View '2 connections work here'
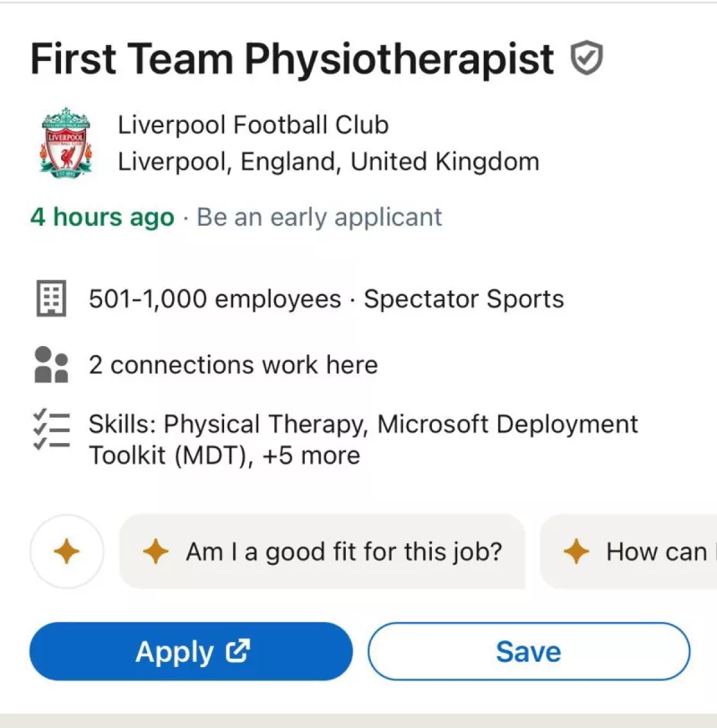The width and height of the screenshot is (717, 728). pyautogui.click(x=233, y=365)
